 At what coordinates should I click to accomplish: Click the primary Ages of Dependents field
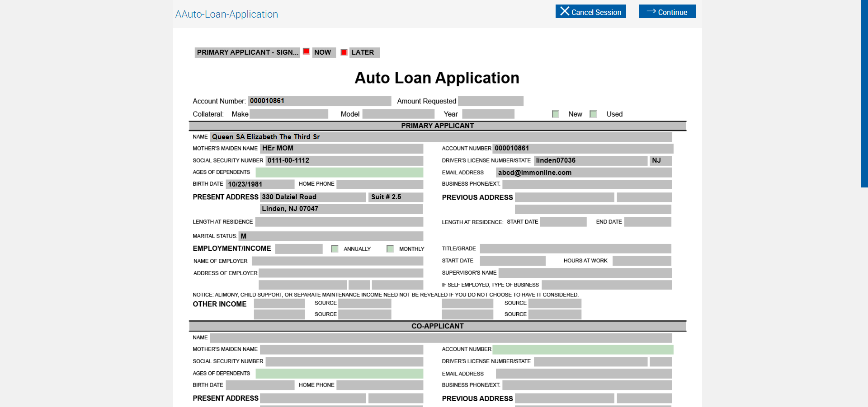[339, 172]
